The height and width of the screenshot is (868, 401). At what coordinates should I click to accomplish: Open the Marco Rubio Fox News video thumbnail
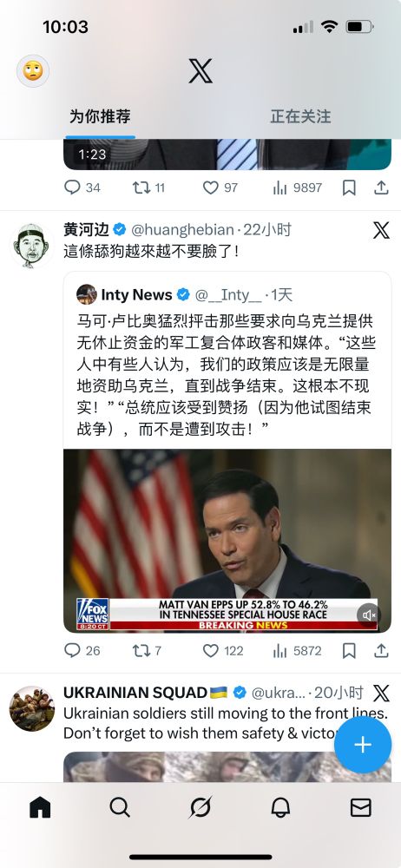pos(227,540)
